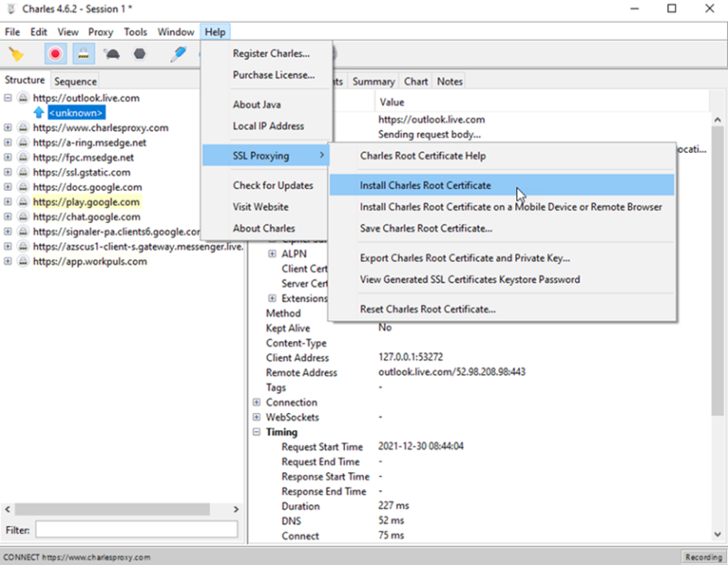The height and width of the screenshot is (565, 728).
Task: Select Install Charles Root Certificate
Action: pos(425,186)
